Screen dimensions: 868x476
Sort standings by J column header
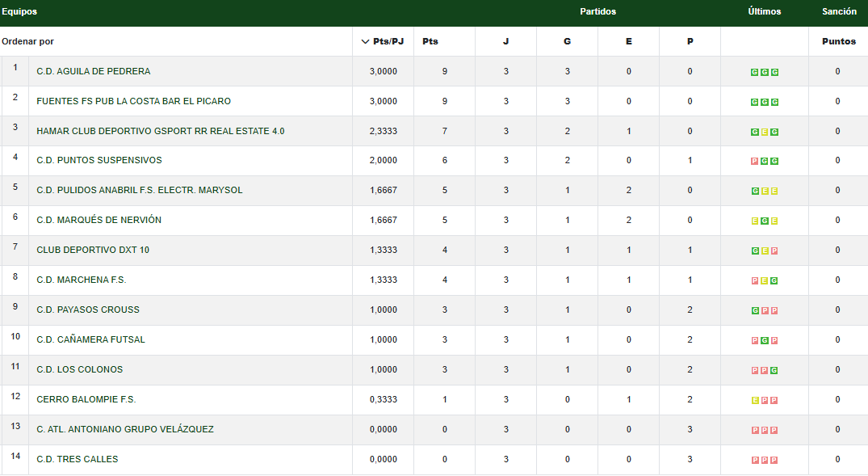[x=505, y=41]
